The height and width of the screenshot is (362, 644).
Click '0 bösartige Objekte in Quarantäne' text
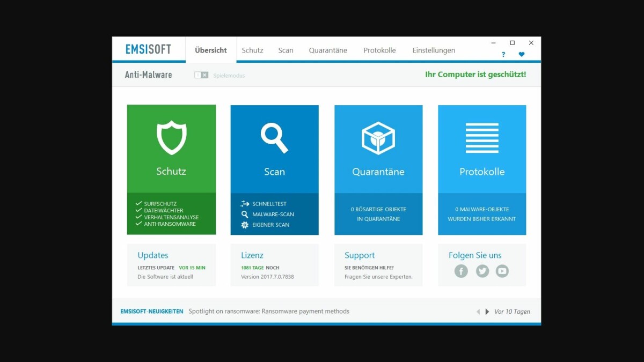378,214
